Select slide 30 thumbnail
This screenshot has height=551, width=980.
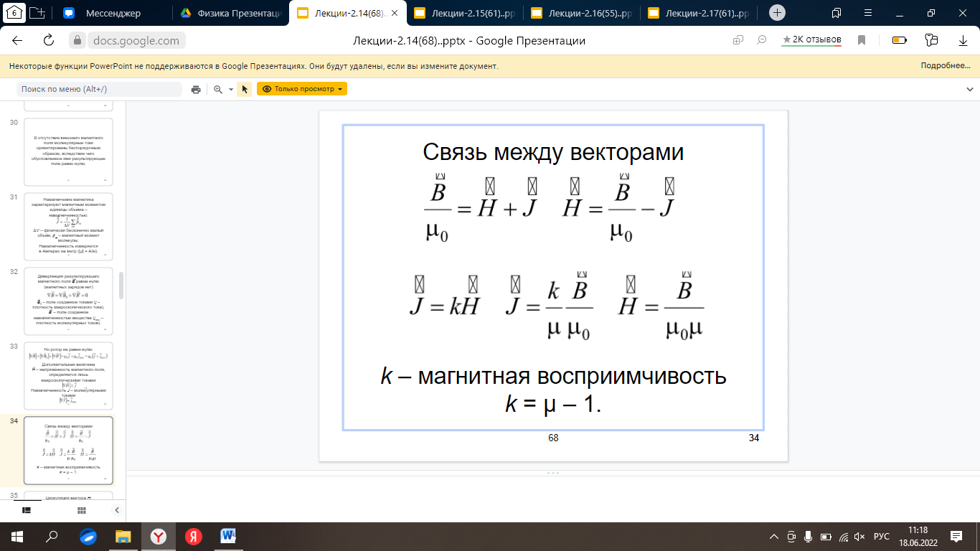point(68,152)
